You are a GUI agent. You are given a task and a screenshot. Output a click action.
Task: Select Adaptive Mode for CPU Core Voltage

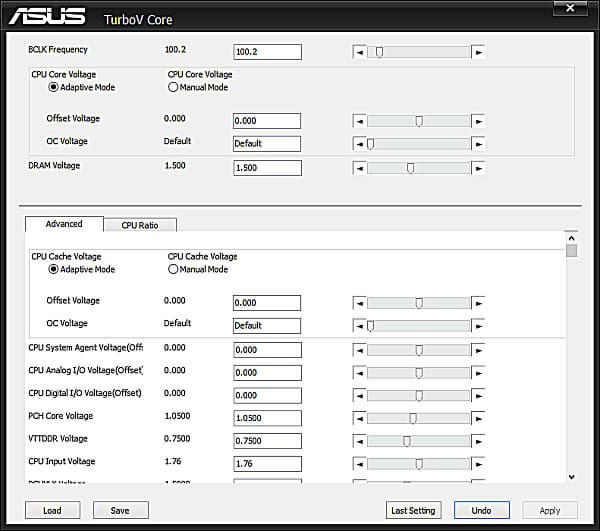click(54, 87)
